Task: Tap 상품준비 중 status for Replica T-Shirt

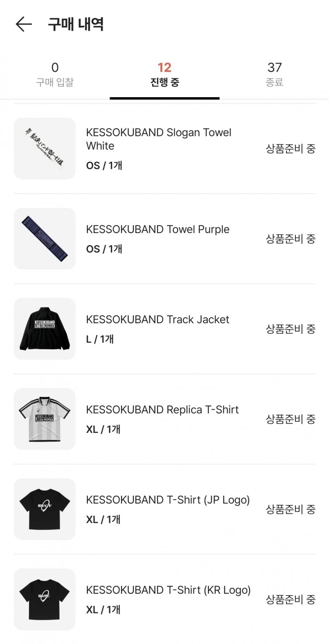Action: click(x=290, y=419)
